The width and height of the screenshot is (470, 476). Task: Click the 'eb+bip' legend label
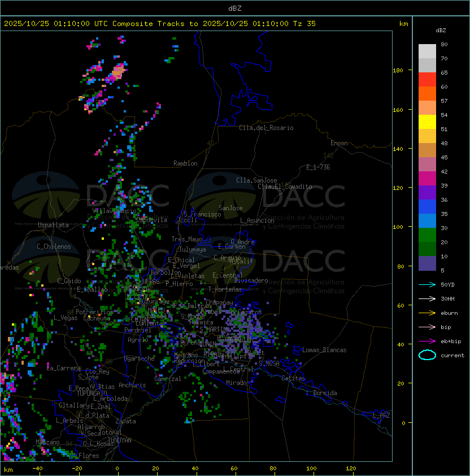click(x=451, y=341)
